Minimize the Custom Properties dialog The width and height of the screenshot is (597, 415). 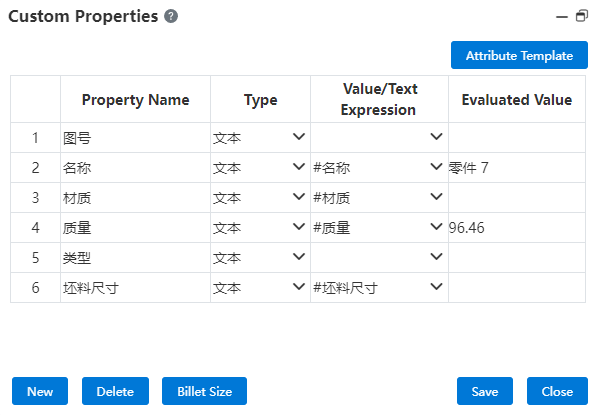[562, 17]
